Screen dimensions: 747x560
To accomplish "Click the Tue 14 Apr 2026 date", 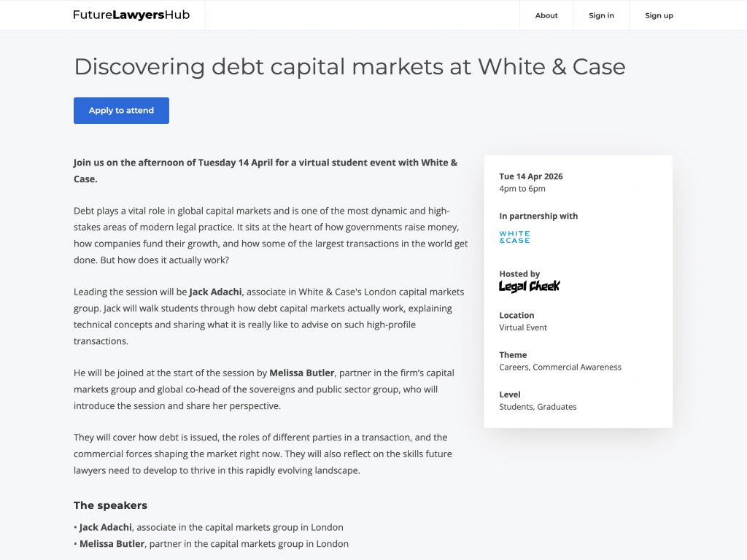I will 531,176.
